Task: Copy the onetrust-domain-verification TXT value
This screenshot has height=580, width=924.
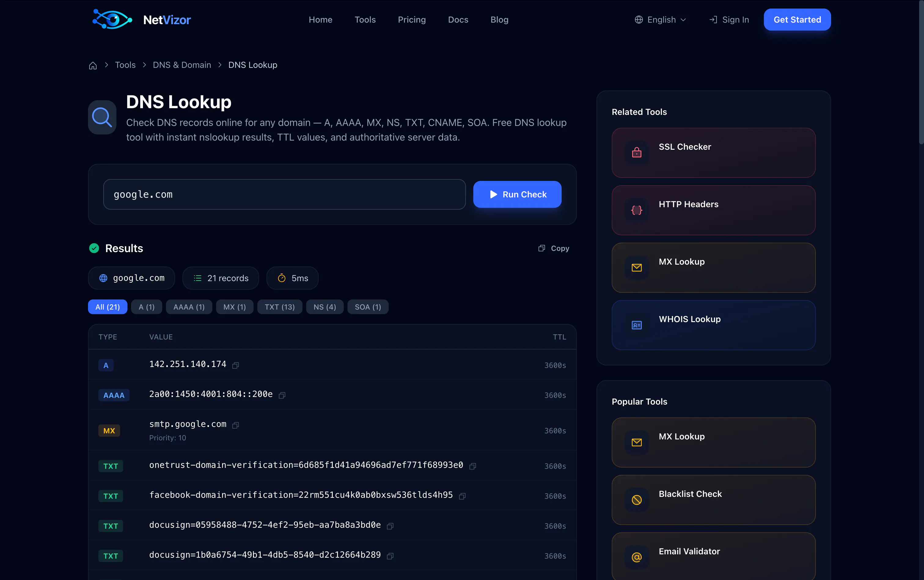Action: 473,466
